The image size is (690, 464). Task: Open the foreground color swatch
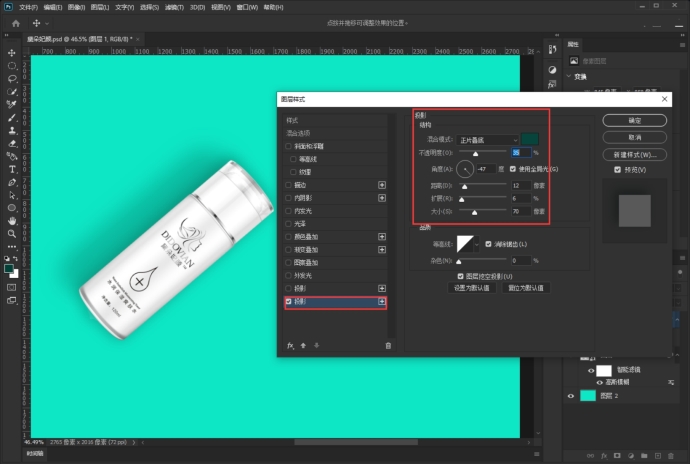coord(8,269)
